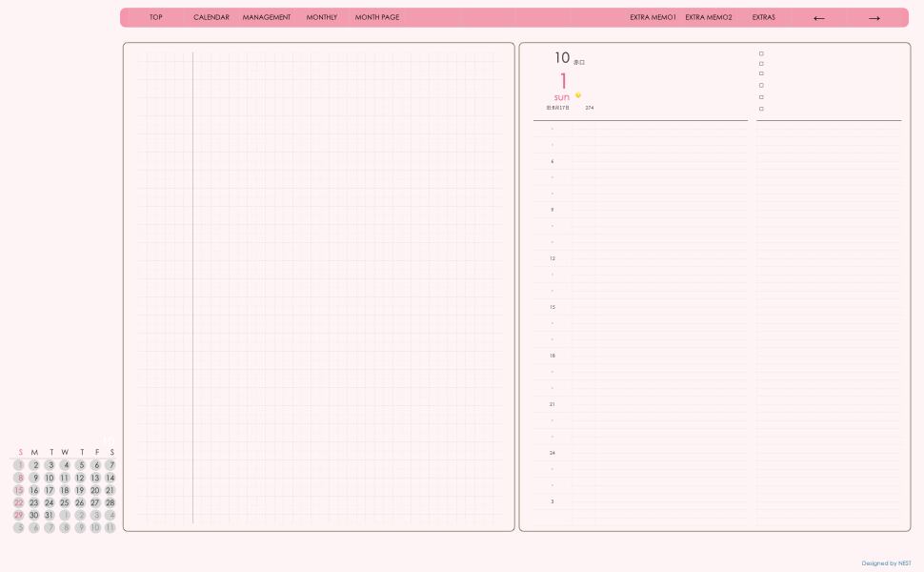The image size is (924, 572).
Task: Open the CALENDAR tab
Action: click(x=211, y=17)
